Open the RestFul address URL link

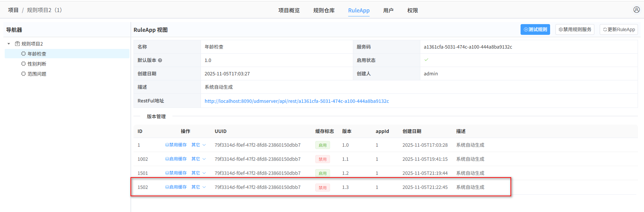[x=297, y=101]
